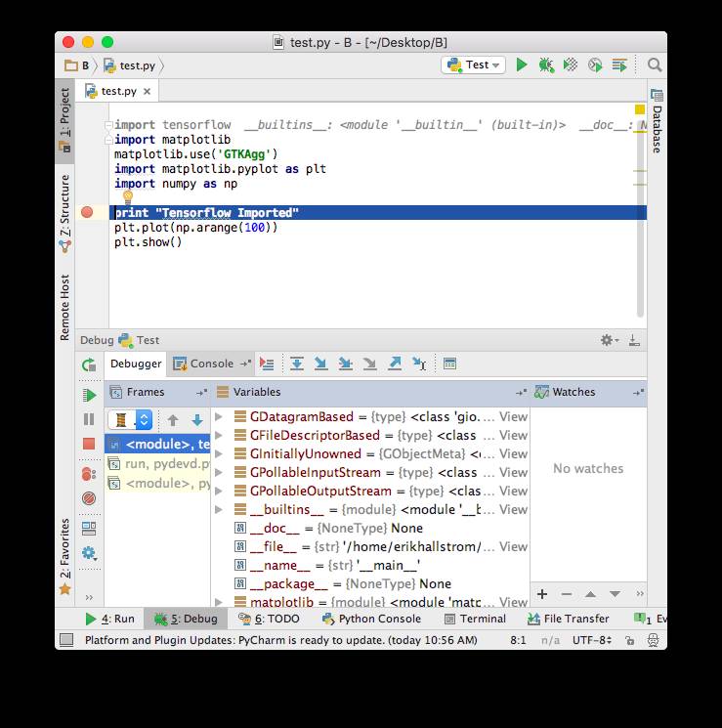722x728 pixels.
Task: Open debug settings gear in sidebar
Action: 89,553
